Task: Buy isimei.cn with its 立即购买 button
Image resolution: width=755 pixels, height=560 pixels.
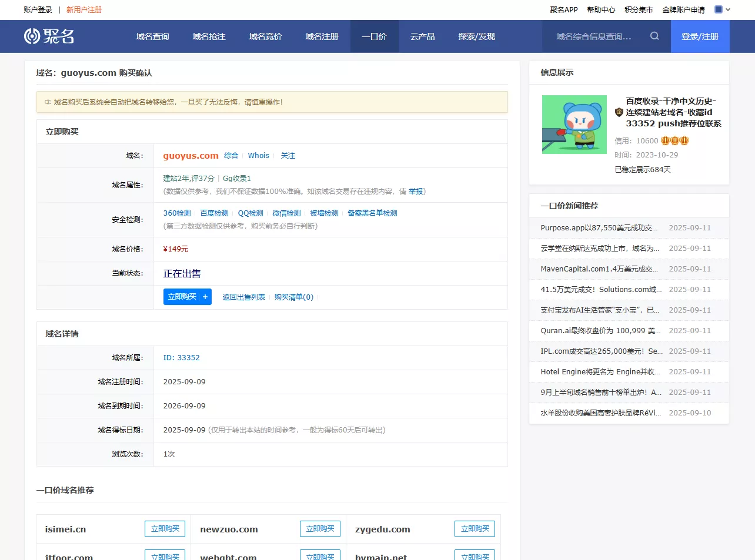Action: pos(165,529)
